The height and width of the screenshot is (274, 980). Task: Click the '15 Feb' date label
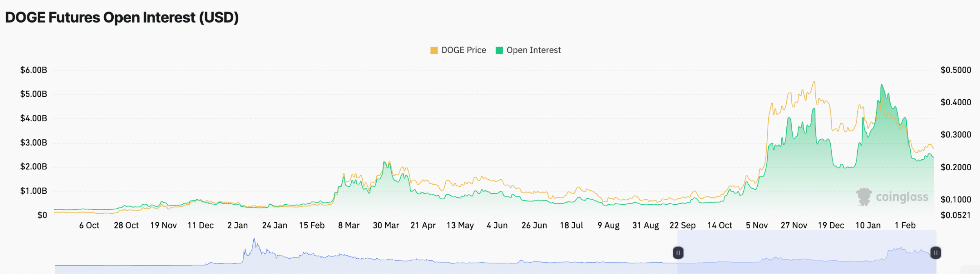pos(312,225)
